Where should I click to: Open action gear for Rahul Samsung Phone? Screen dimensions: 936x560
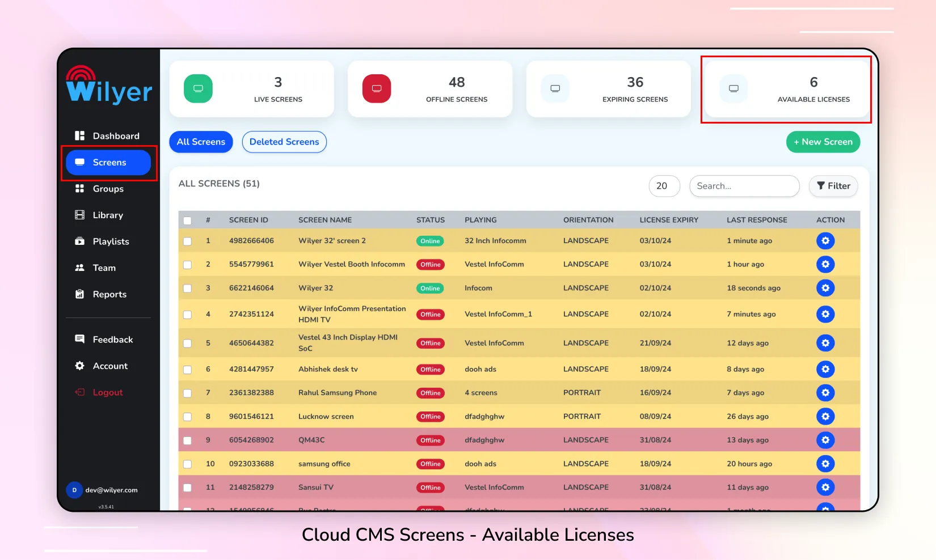pos(825,393)
